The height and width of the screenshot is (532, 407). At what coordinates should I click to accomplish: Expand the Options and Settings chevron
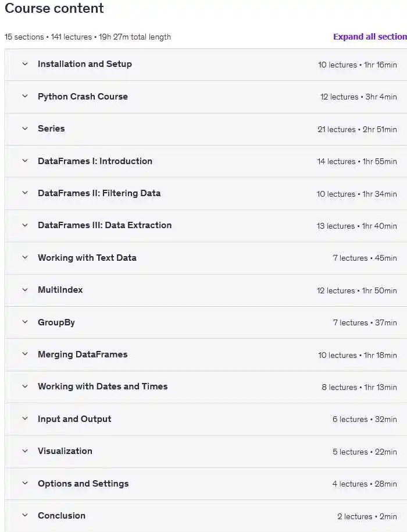click(25, 484)
